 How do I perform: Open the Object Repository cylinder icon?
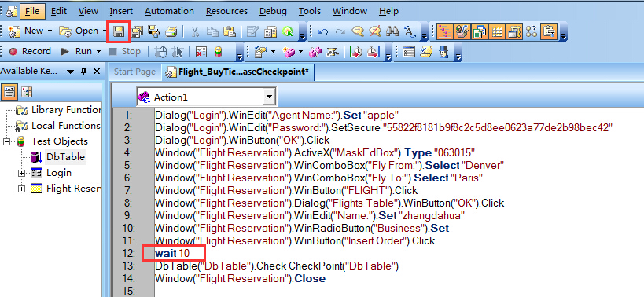pos(218,52)
